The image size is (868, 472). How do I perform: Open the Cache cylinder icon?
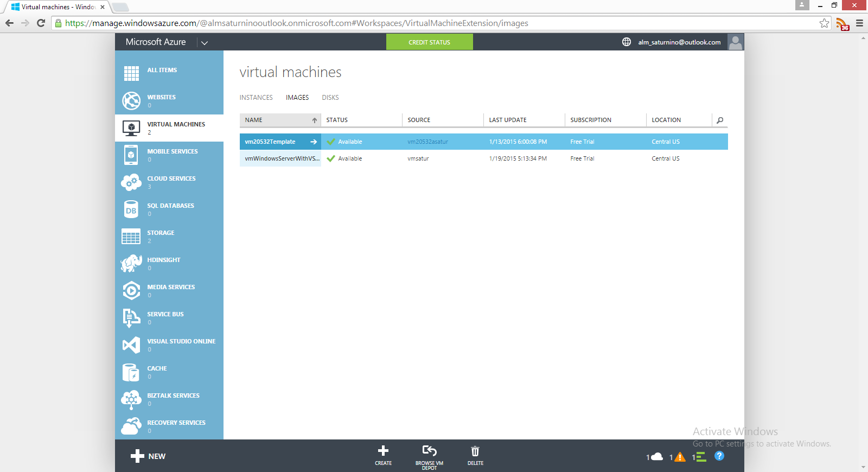click(131, 372)
